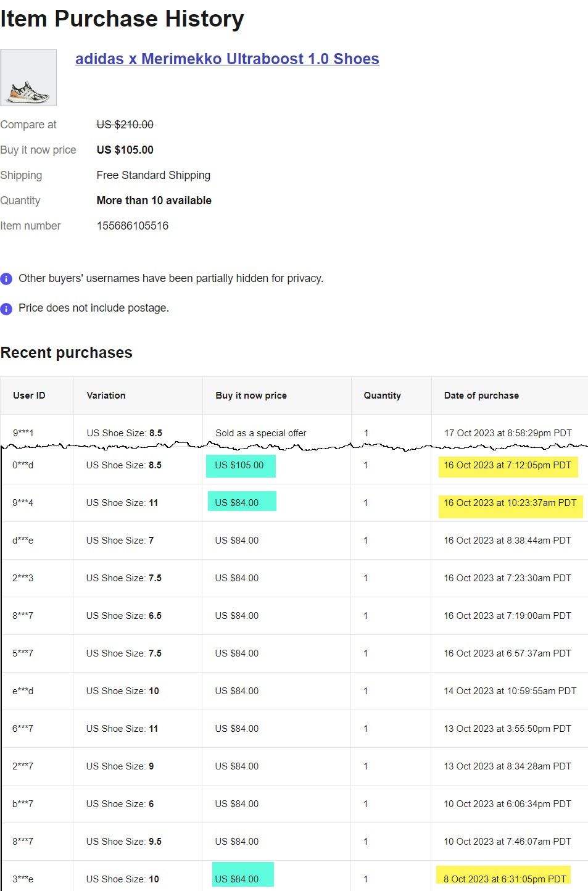Viewport: 588px width, 891px height.
Task: Select user ID b***7
Action: pos(23,804)
